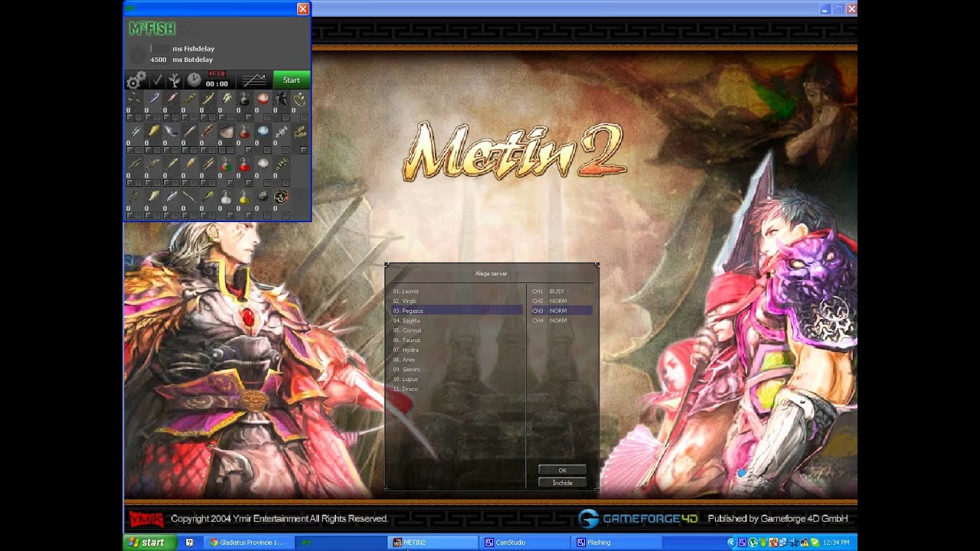The height and width of the screenshot is (551, 980).
Task: Select server 07. Hydra
Action: click(457, 350)
